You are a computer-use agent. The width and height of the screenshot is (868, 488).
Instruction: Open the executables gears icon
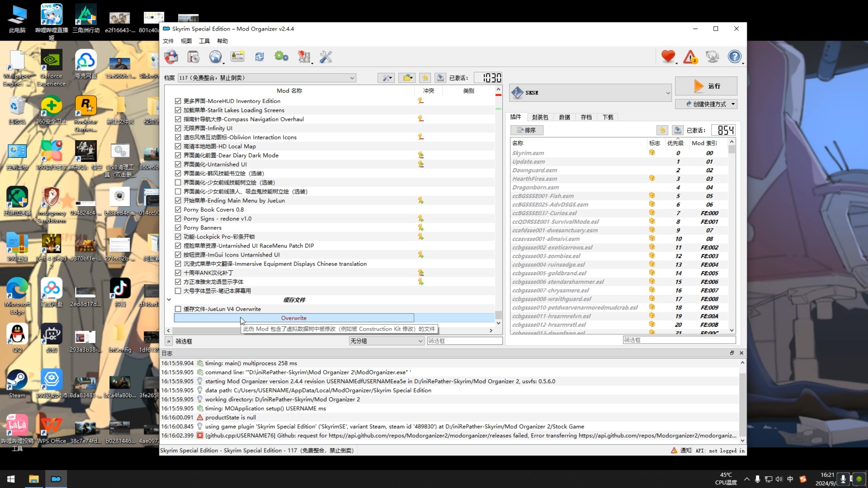pos(281,57)
